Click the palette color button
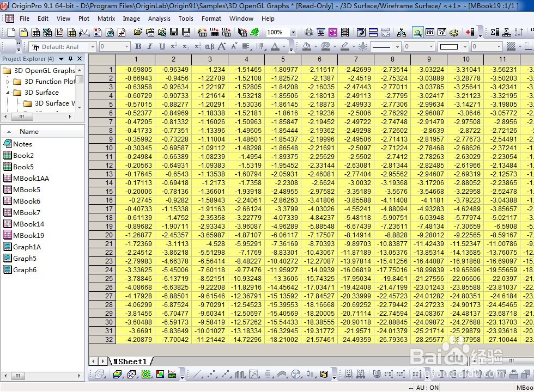Image resolution: width=534 pixels, height=392 pixels. click(x=326, y=47)
